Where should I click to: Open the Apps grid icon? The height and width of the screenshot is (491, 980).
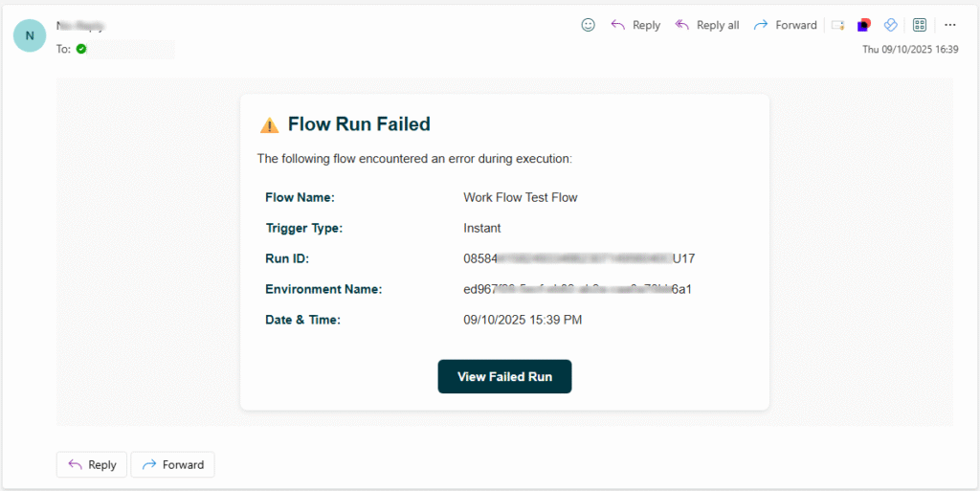click(x=920, y=25)
